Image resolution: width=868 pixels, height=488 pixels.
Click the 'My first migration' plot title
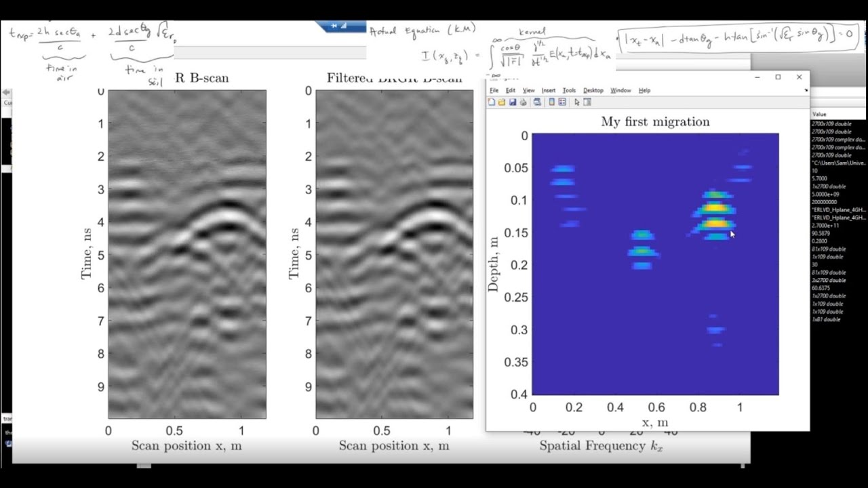coord(655,122)
